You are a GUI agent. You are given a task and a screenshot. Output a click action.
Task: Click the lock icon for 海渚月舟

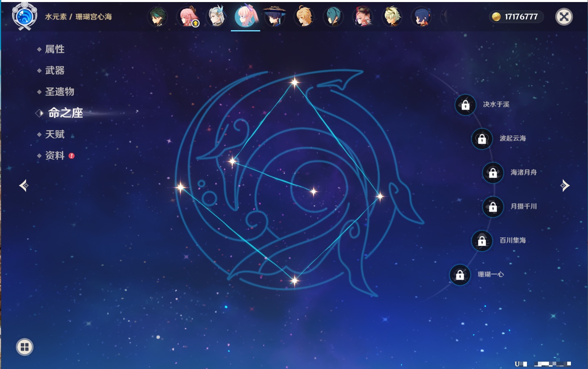click(493, 173)
